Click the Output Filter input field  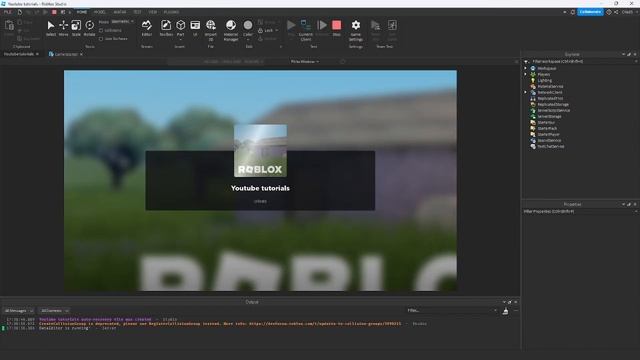(452, 311)
